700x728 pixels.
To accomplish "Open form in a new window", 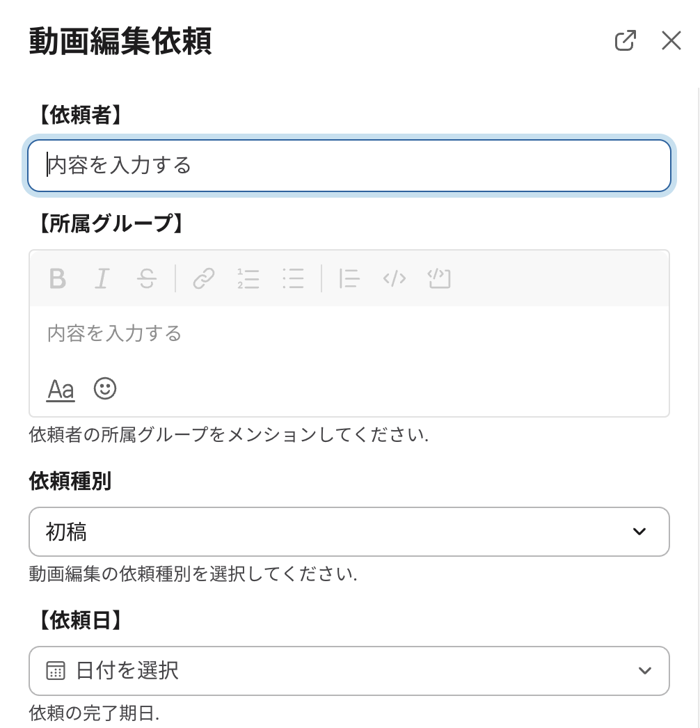I will (626, 41).
